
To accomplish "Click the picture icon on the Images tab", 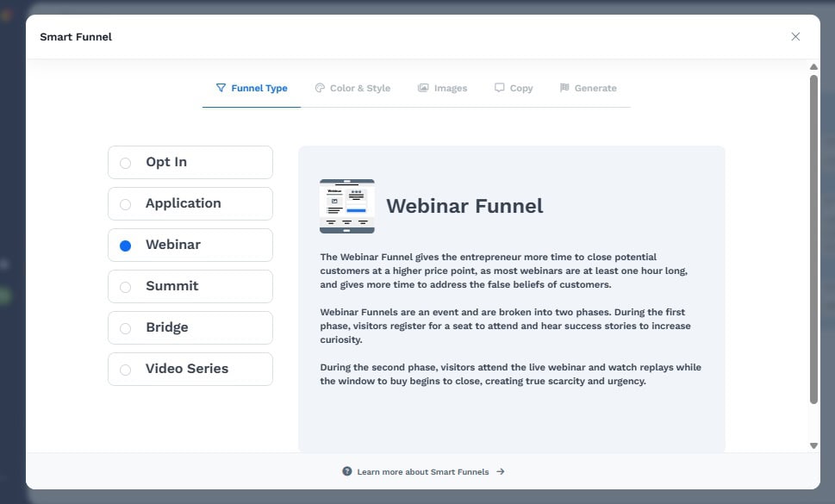I will tap(422, 88).
